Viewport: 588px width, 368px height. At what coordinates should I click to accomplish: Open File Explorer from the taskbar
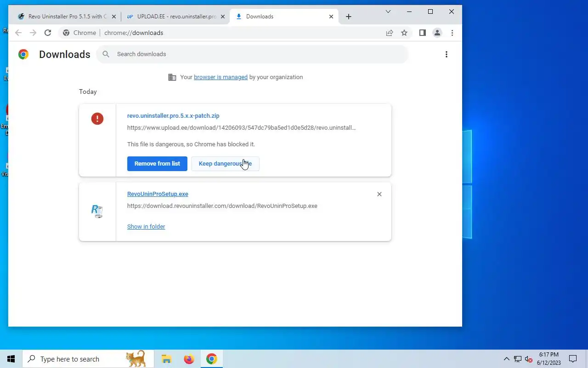click(x=166, y=359)
